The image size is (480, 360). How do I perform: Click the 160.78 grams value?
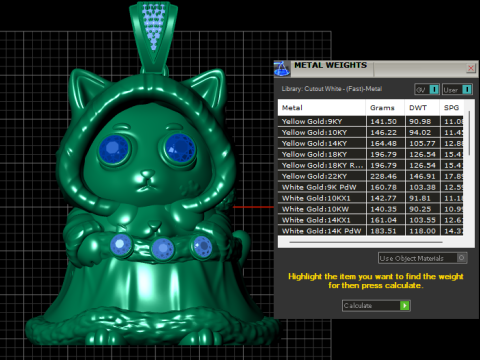(x=383, y=187)
